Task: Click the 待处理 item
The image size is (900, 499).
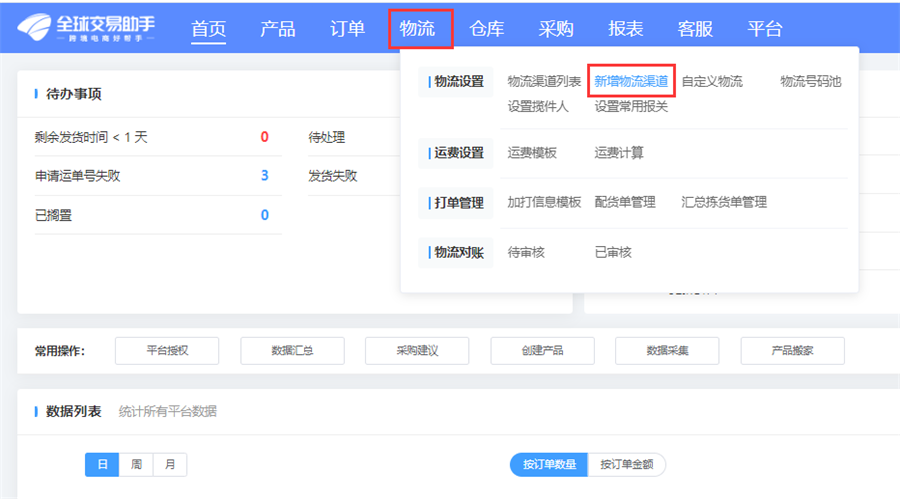Action: (x=327, y=137)
